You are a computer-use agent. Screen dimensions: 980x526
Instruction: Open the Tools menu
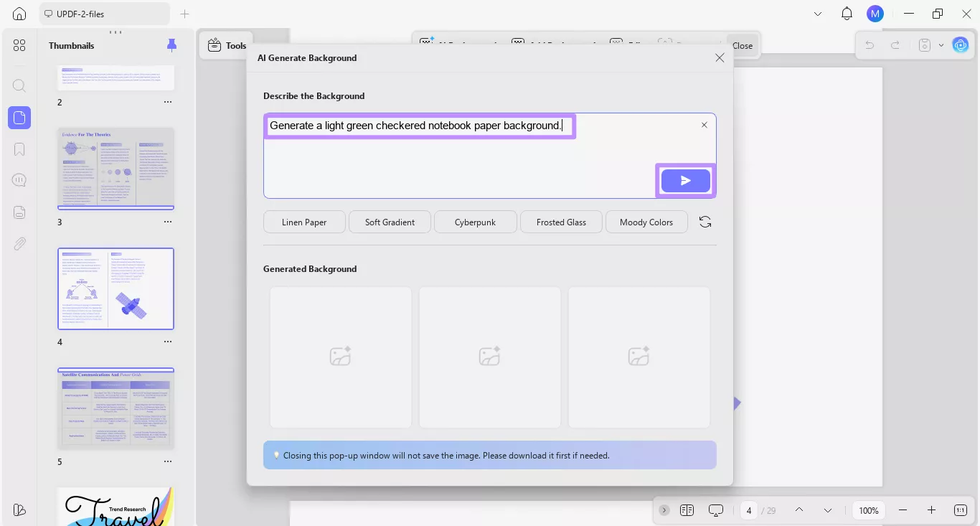(227, 45)
